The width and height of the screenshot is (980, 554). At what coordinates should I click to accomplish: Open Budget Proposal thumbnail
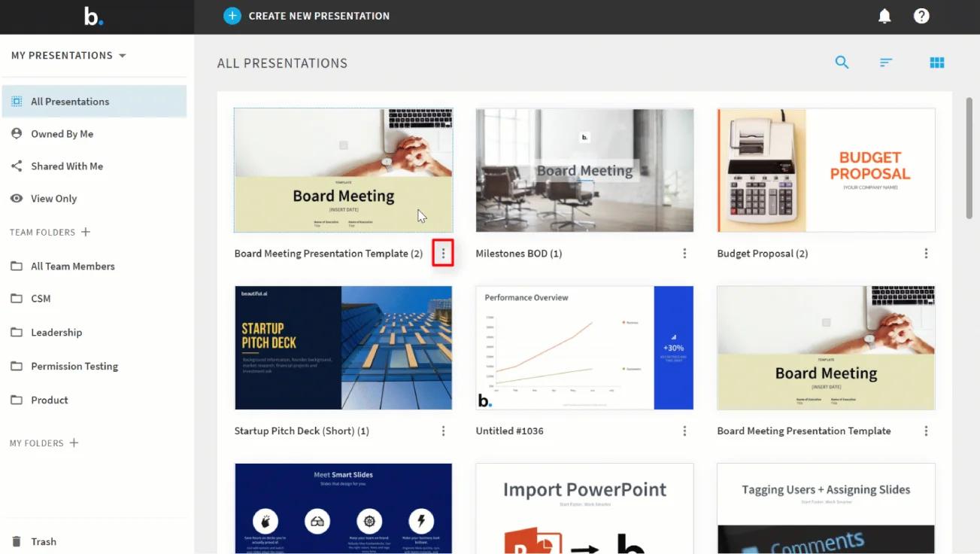(x=826, y=170)
